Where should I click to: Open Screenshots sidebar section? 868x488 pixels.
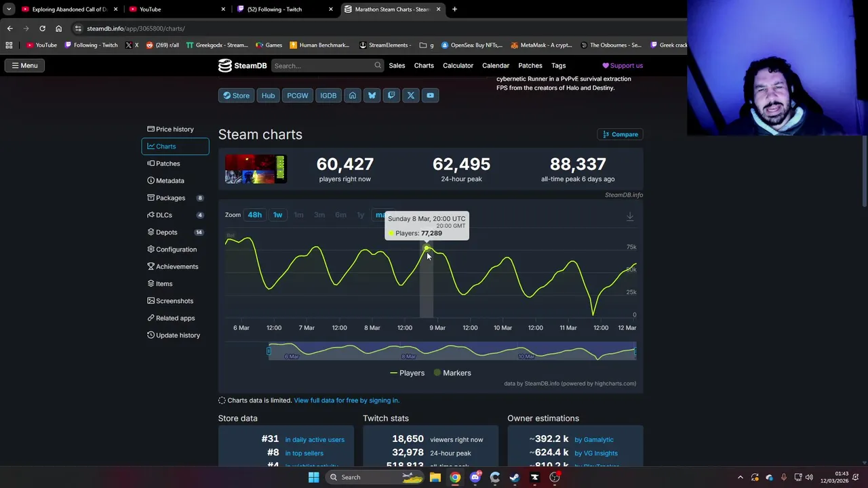point(175,301)
